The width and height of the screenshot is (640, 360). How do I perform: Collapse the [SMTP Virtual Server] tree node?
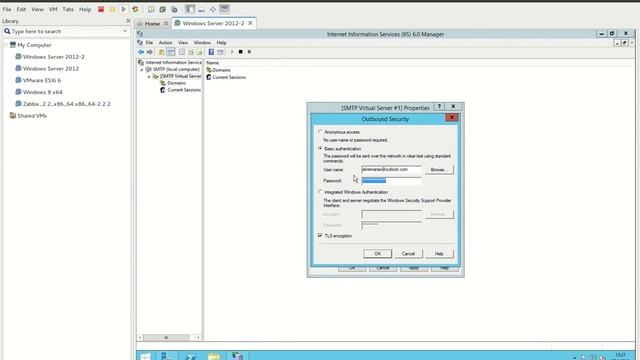(x=149, y=76)
